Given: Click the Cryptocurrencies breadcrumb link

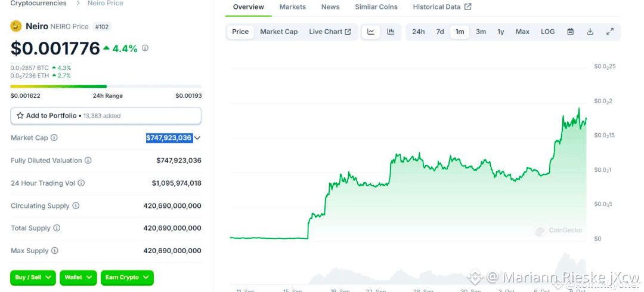Looking at the screenshot, I should point(38,4).
